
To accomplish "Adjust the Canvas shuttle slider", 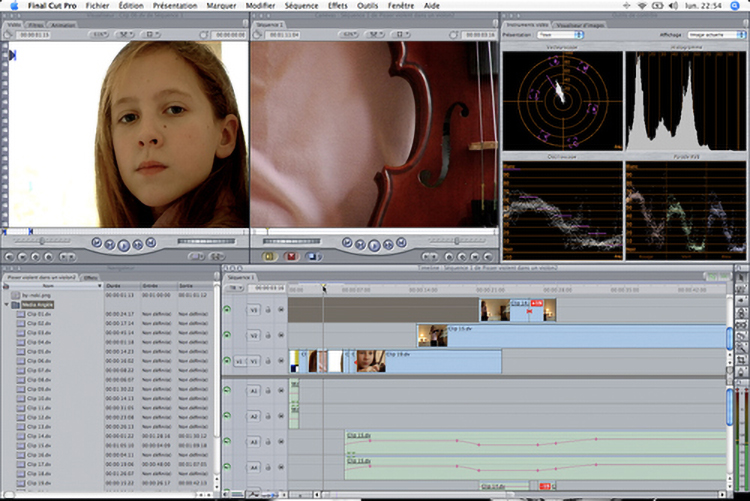I will click(456, 241).
